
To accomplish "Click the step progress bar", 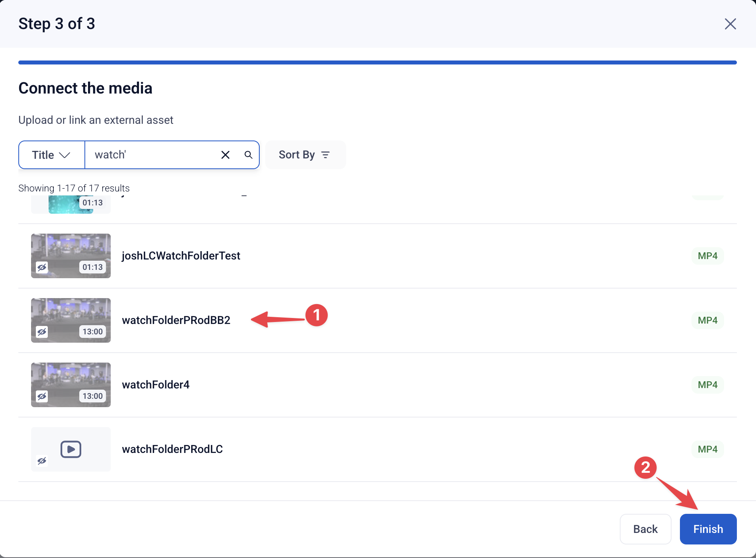I will (378, 62).
